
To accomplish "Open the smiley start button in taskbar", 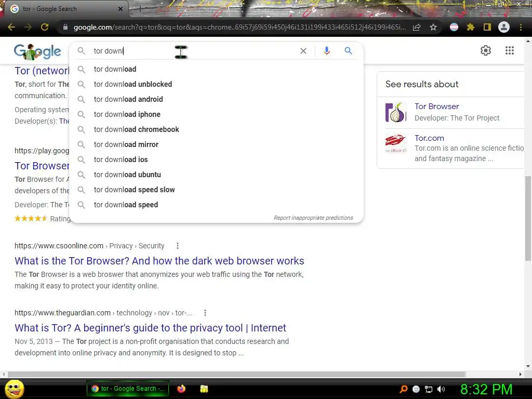I will tap(14, 389).
